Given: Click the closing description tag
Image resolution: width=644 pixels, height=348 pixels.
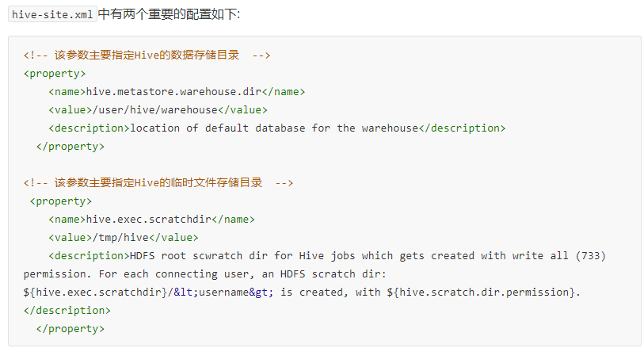Looking at the screenshot, I should 67,311.
